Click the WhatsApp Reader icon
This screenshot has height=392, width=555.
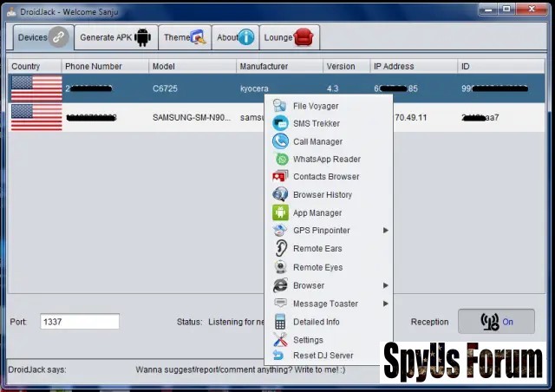281,160
